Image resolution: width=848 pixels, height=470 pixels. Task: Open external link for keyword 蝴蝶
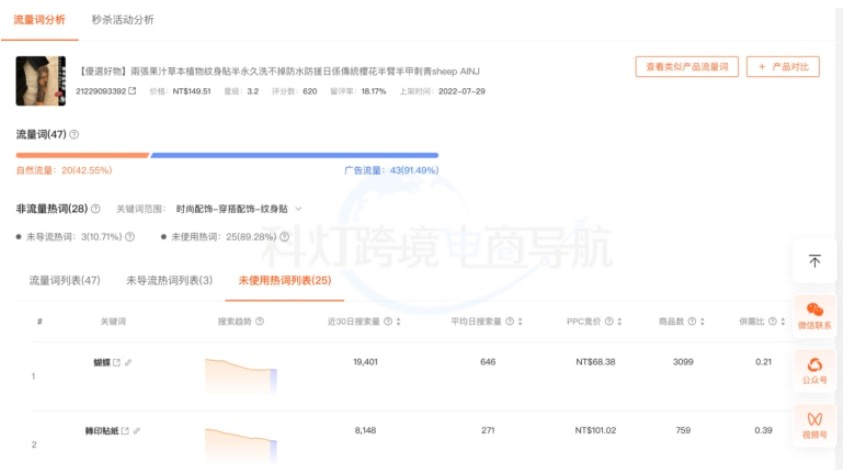pyautogui.click(x=116, y=362)
